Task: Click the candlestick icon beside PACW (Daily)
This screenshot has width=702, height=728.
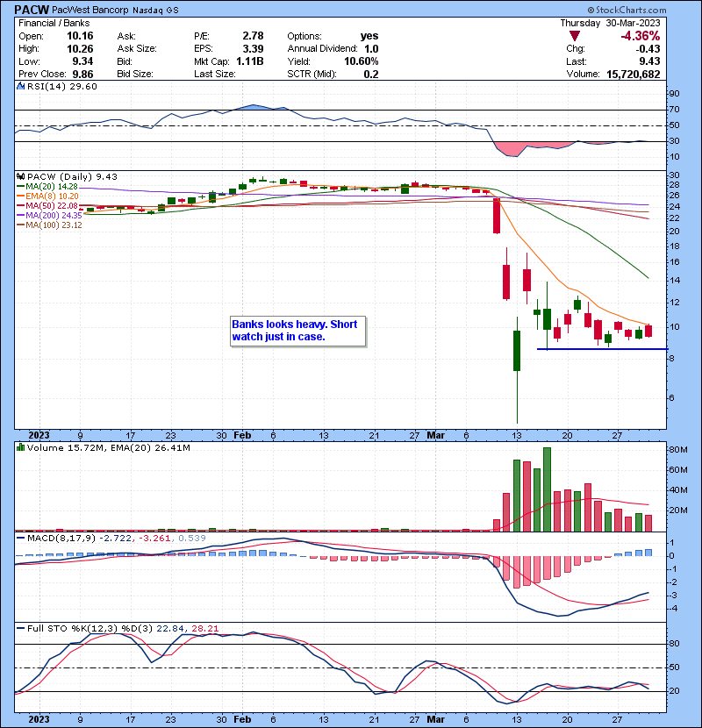Action: click(20, 176)
